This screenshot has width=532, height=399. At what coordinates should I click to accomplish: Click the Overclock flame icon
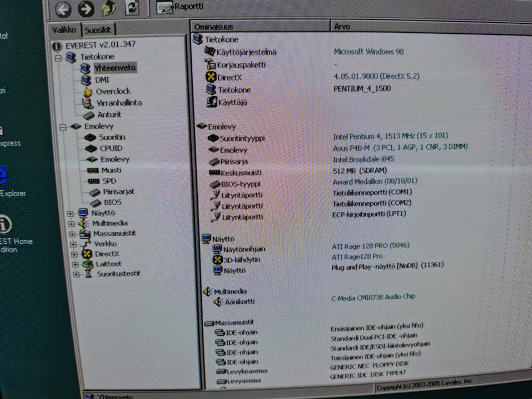[x=88, y=92]
